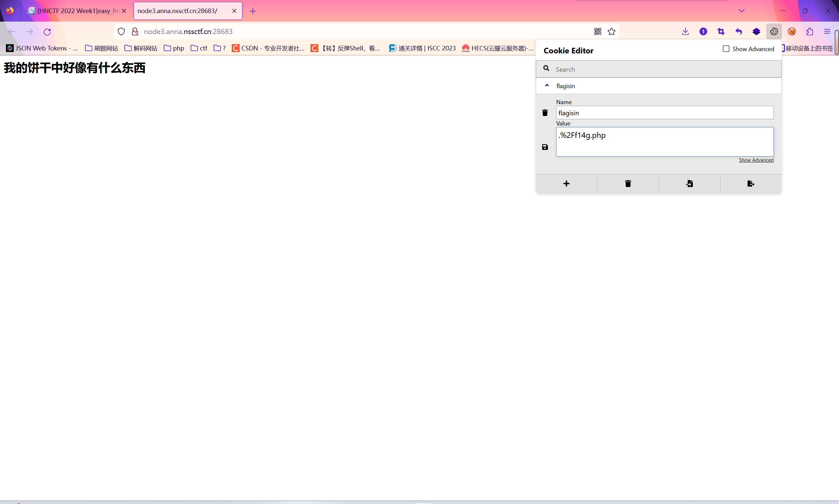The image size is (839, 504).
Task: Open Firefox downloads panel
Action: click(685, 31)
